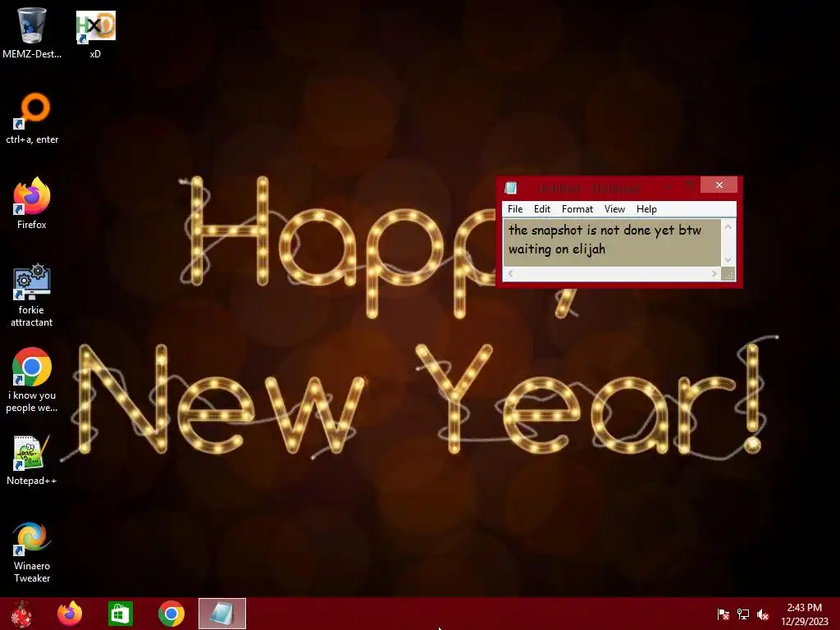
Task: Select the Chrome shortcut labeled "i know you people we..."
Action: click(x=32, y=381)
